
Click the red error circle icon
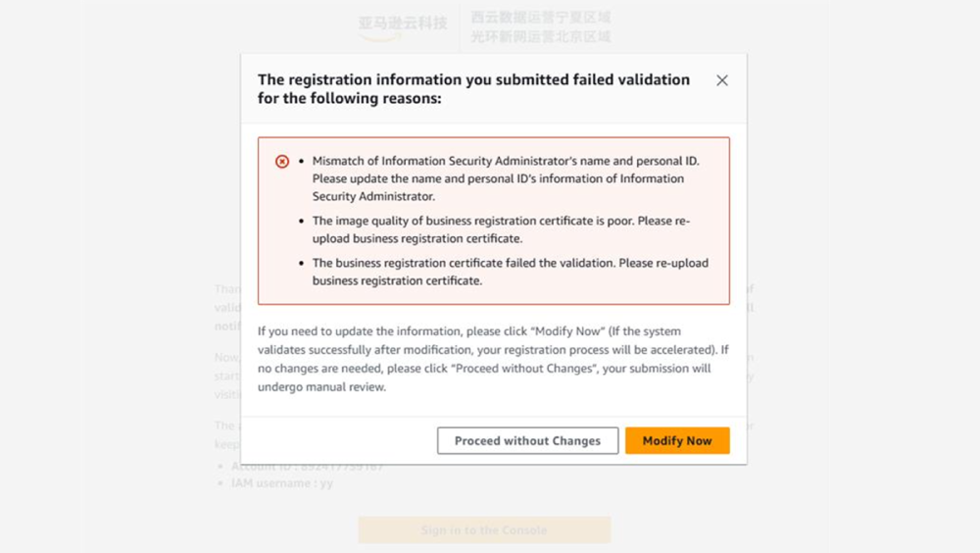[282, 161]
